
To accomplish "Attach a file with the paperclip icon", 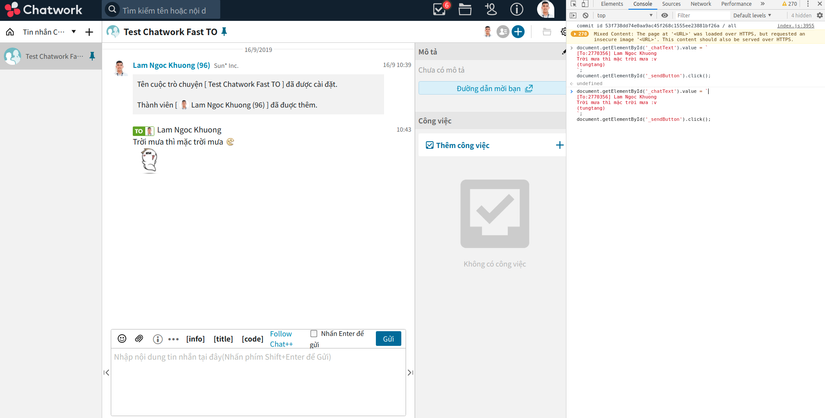I will pyautogui.click(x=139, y=339).
